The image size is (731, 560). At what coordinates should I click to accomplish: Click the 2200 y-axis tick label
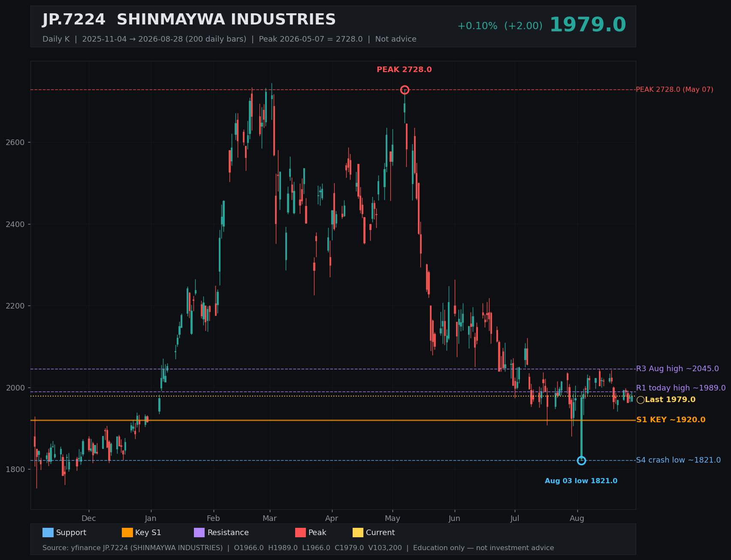point(15,306)
